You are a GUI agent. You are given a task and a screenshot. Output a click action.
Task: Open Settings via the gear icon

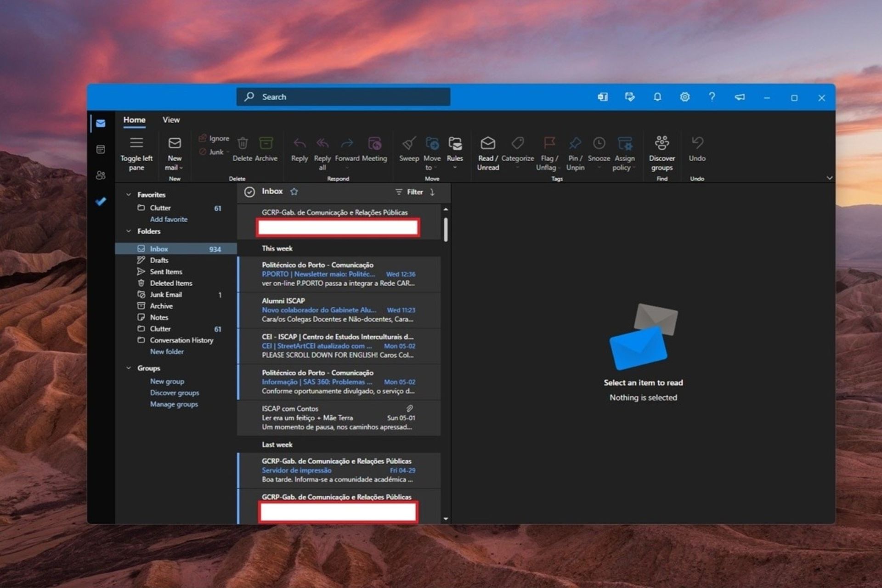coord(684,97)
